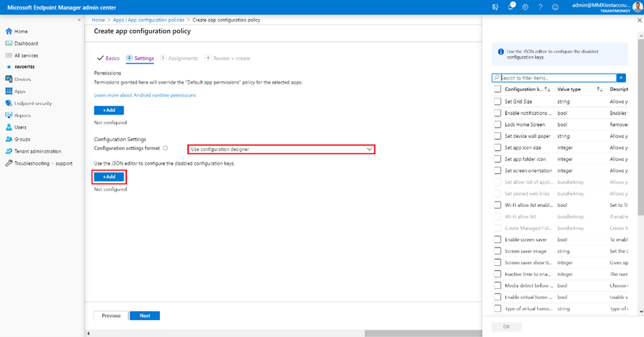The image size is (644, 337).
Task: Check the Set screen orientation checkbox
Action: click(498, 170)
